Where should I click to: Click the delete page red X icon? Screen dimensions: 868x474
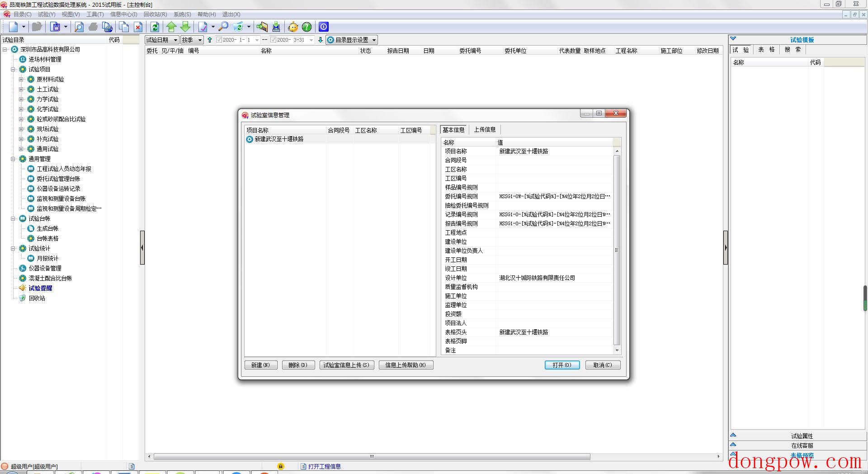tap(138, 27)
